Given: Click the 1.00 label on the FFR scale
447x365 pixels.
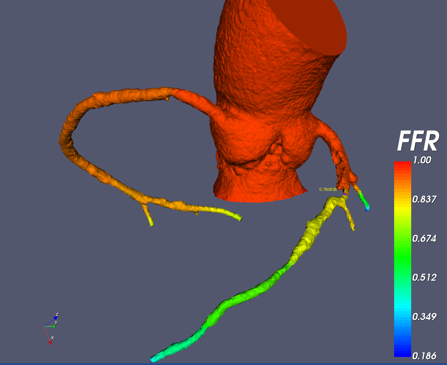Looking at the screenshot, I should (x=422, y=160).
